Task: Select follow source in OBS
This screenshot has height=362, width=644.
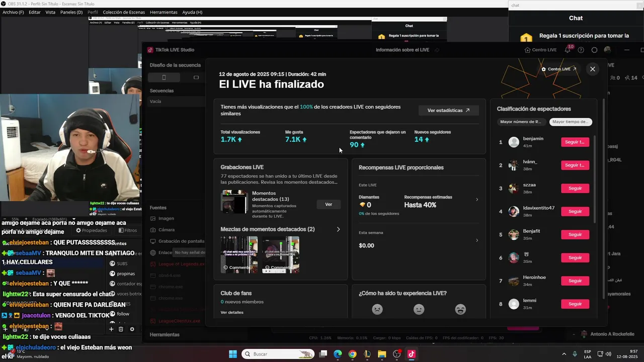Action: point(123,314)
